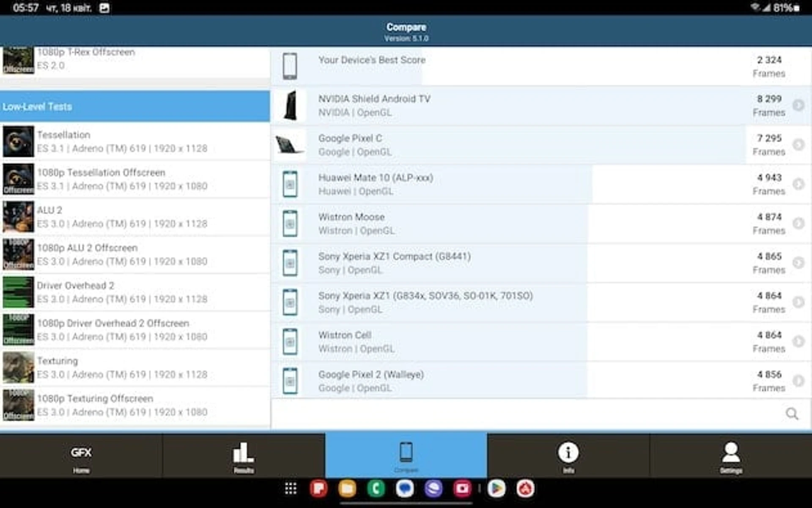
Task: Click the Google Pixel C device image
Action: (290, 145)
